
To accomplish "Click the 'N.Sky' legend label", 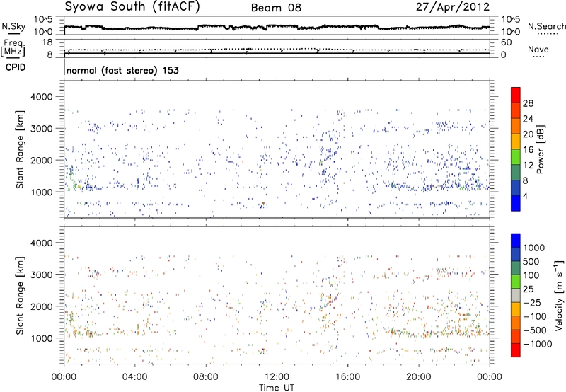I will (13, 26).
